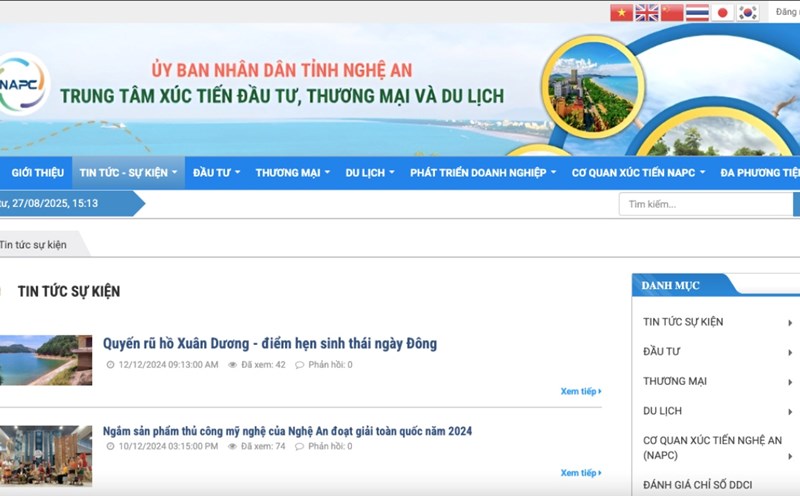Image resolution: width=800 pixels, height=496 pixels.
Task: Expand Phát triển doanh nghiệp dropdown arrow
Action: [554, 172]
